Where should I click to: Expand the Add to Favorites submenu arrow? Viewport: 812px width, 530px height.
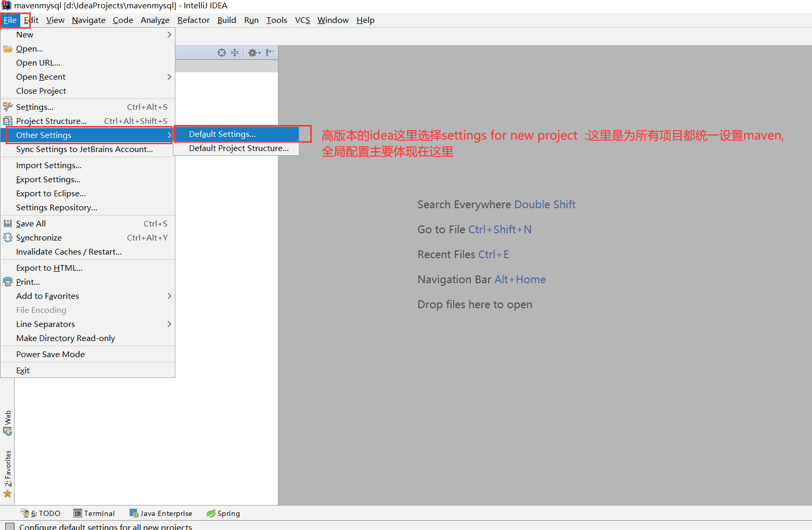point(169,296)
